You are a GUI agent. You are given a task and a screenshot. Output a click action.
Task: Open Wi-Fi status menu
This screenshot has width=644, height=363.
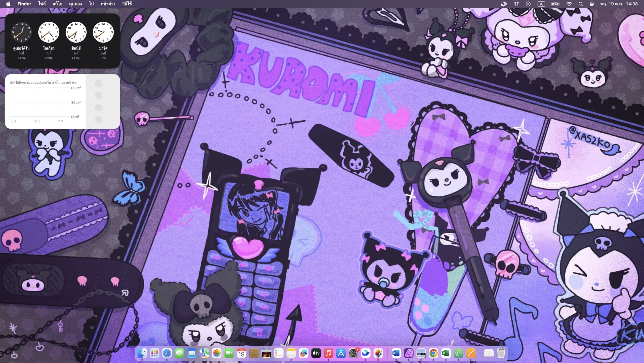point(569,4)
